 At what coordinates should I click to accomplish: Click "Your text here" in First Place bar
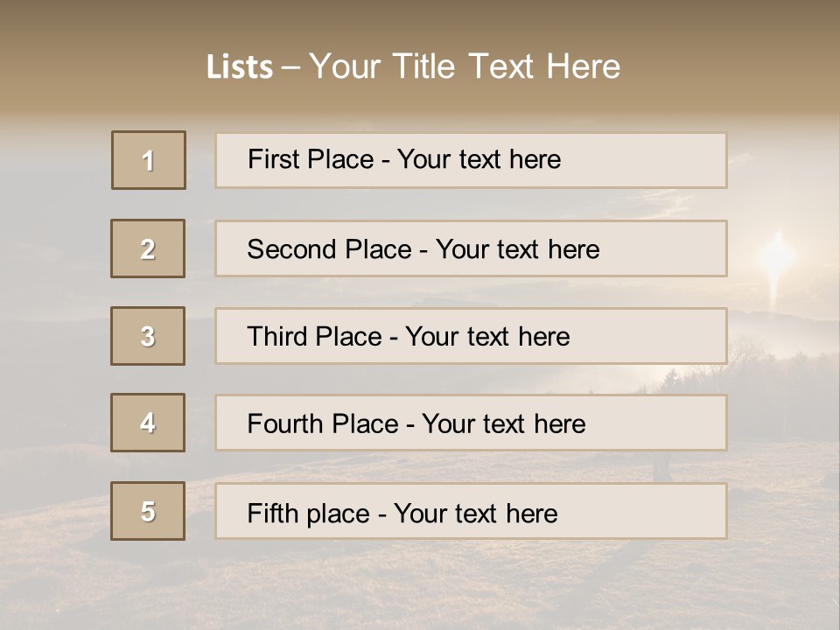[479, 159]
